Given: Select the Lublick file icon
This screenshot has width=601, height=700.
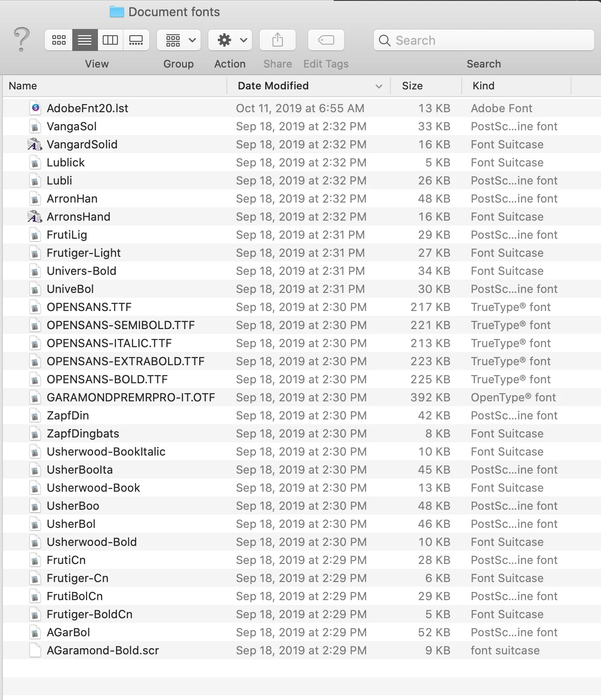Looking at the screenshot, I should tap(35, 162).
